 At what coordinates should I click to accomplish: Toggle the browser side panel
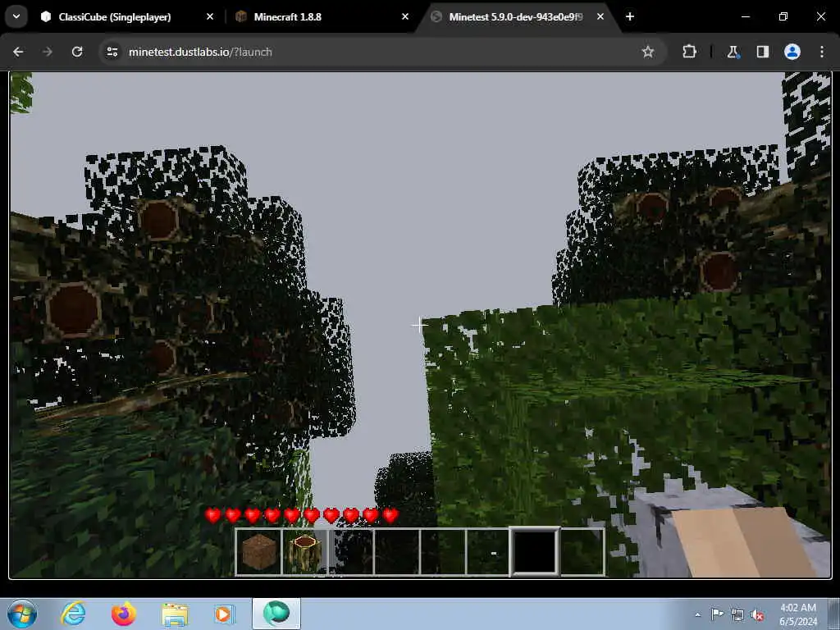tap(763, 52)
